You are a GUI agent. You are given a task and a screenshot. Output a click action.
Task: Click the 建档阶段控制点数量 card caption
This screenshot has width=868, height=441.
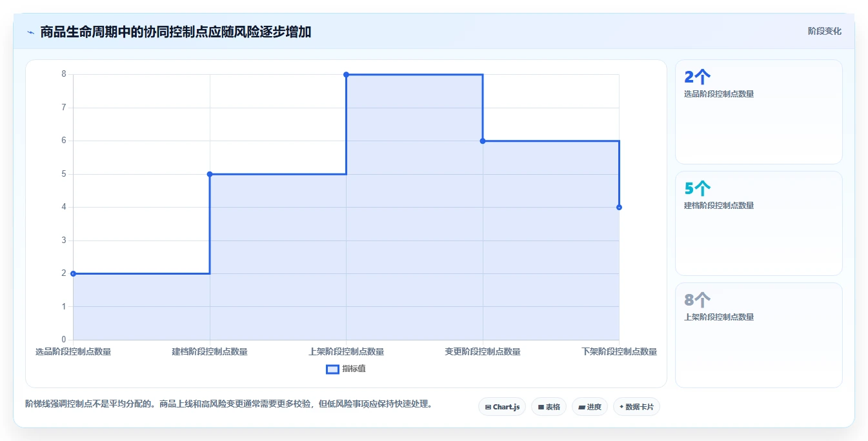click(719, 206)
